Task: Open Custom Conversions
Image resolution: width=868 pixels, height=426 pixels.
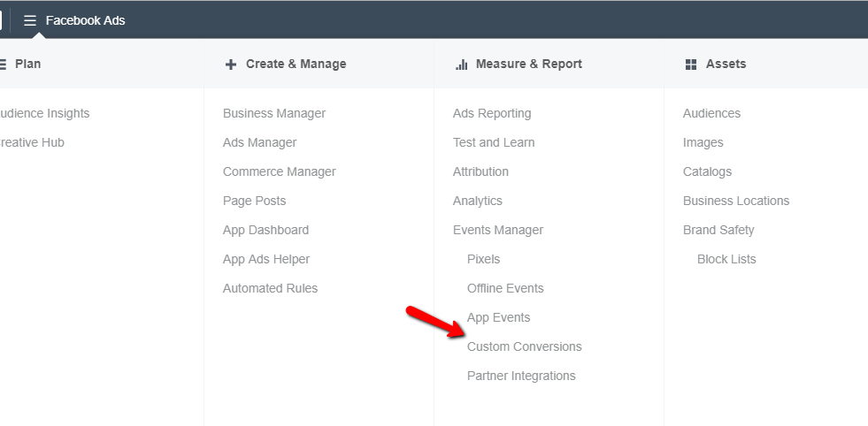Action: [524, 346]
